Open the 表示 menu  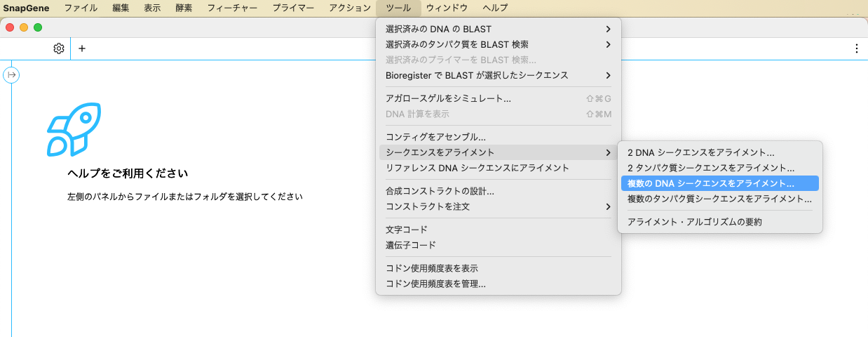point(152,8)
